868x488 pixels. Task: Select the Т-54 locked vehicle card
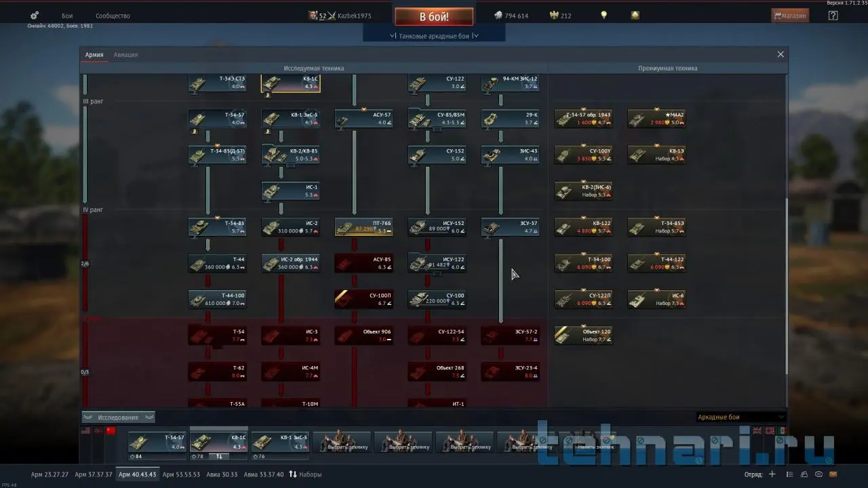[x=217, y=335]
